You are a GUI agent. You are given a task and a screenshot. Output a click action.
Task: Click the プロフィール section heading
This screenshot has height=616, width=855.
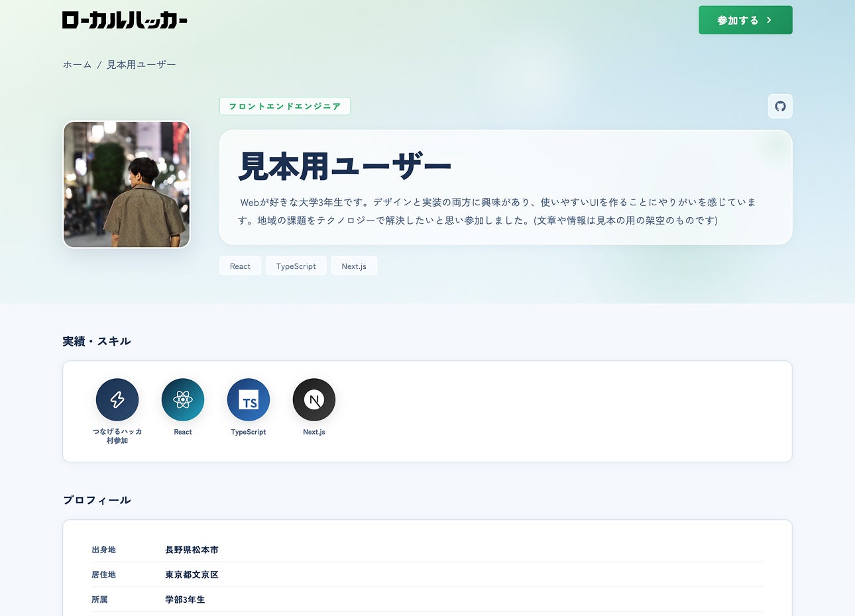click(x=97, y=500)
